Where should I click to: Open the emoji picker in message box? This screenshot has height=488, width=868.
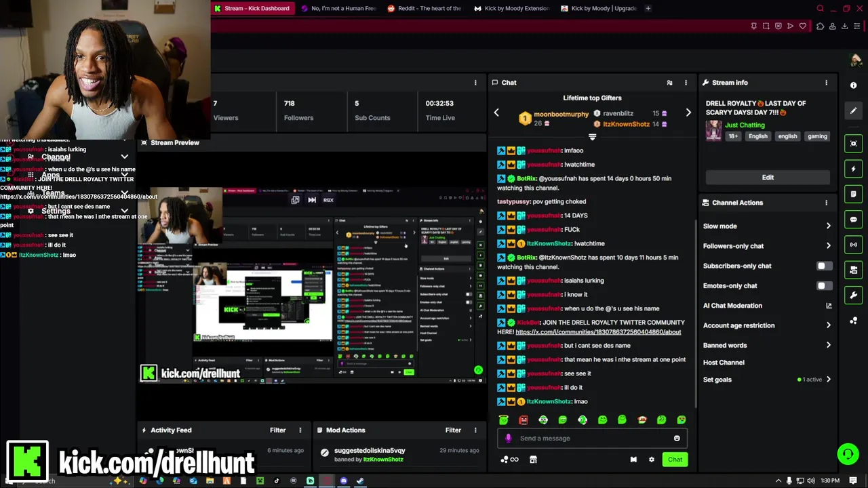(677, 438)
